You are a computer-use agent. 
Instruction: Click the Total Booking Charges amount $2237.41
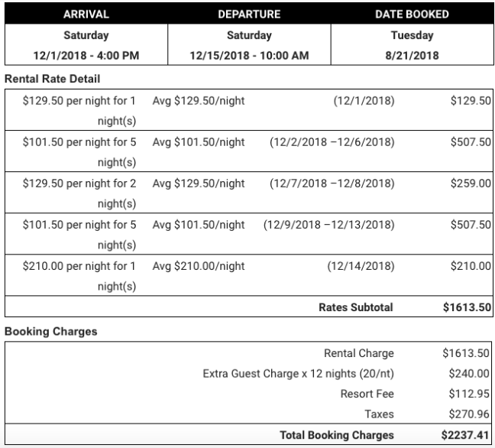pos(466,435)
